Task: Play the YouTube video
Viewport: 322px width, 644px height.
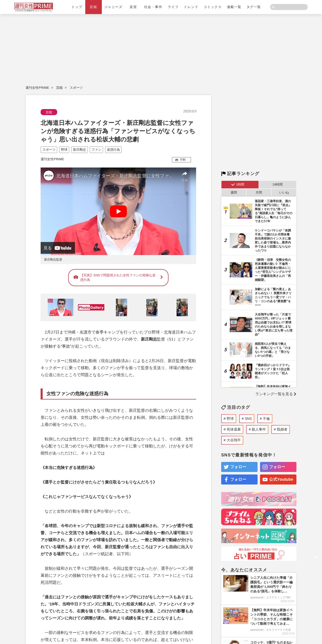Action: point(118,211)
